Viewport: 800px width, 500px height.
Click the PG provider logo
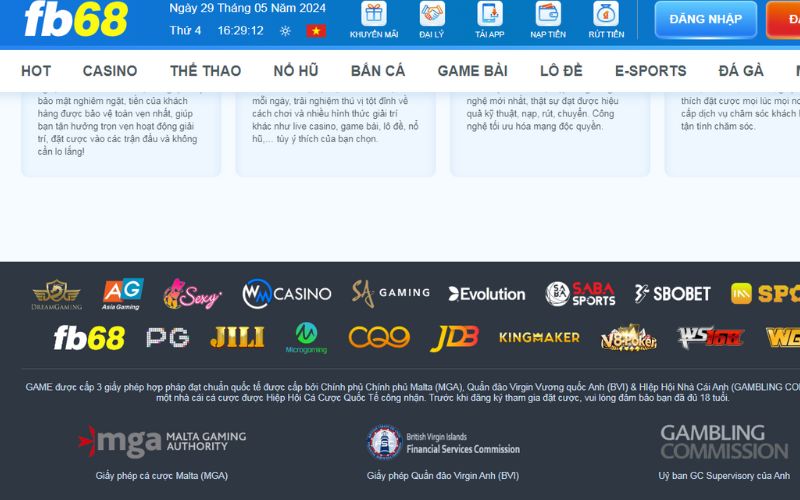point(168,338)
